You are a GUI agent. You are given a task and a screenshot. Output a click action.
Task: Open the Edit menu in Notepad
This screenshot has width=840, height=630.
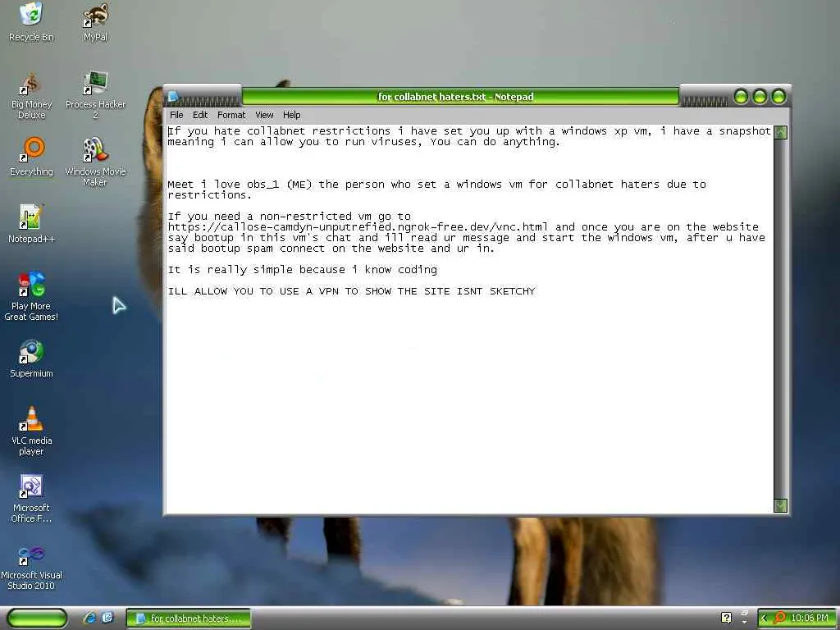[x=200, y=115]
